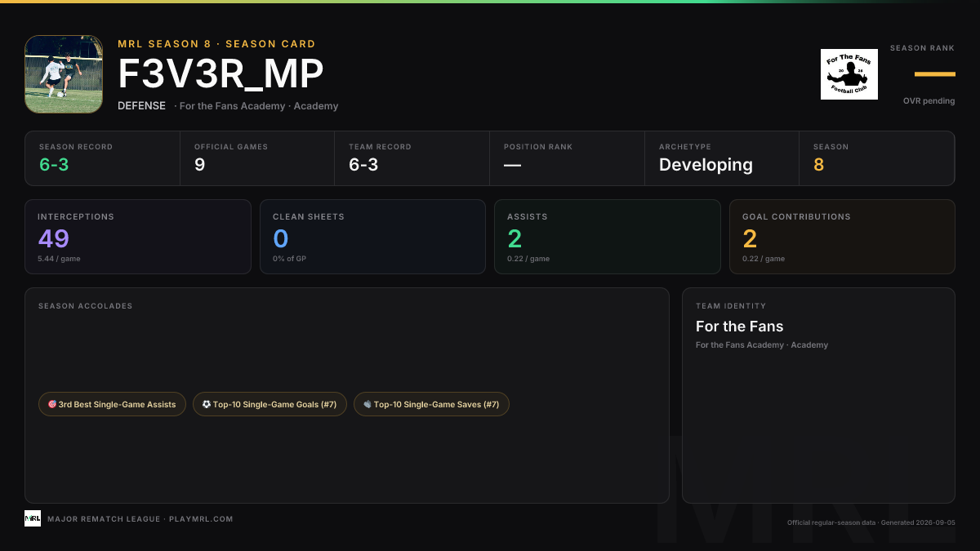Click the glove icon on the saves badge
This screenshot has height=551, width=980.
click(x=367, y=404)
